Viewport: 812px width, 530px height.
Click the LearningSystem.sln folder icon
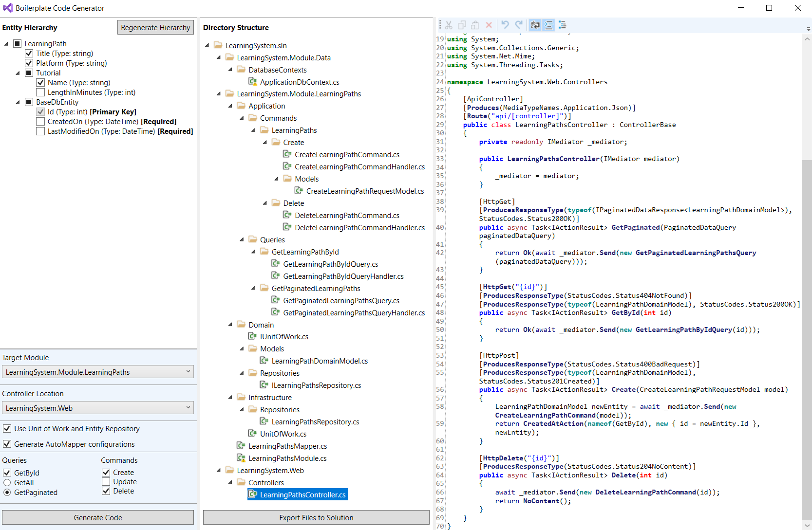[218, 45]
